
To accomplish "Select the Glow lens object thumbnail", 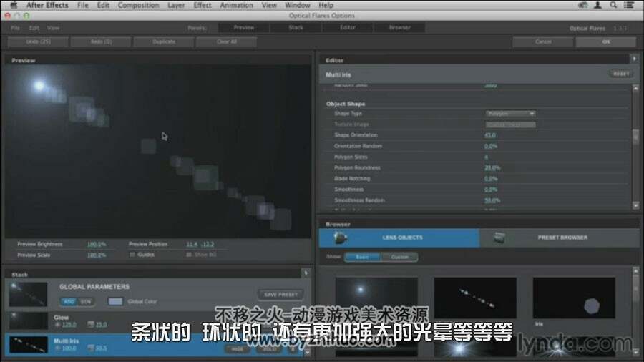I will tap(376, 298).
